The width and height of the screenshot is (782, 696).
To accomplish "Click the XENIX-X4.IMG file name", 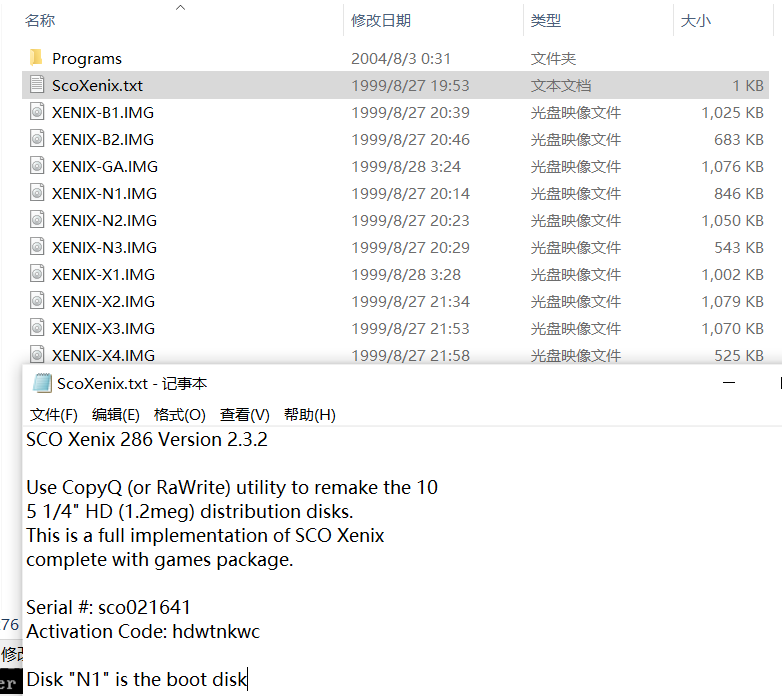I will tap(103, 354).
